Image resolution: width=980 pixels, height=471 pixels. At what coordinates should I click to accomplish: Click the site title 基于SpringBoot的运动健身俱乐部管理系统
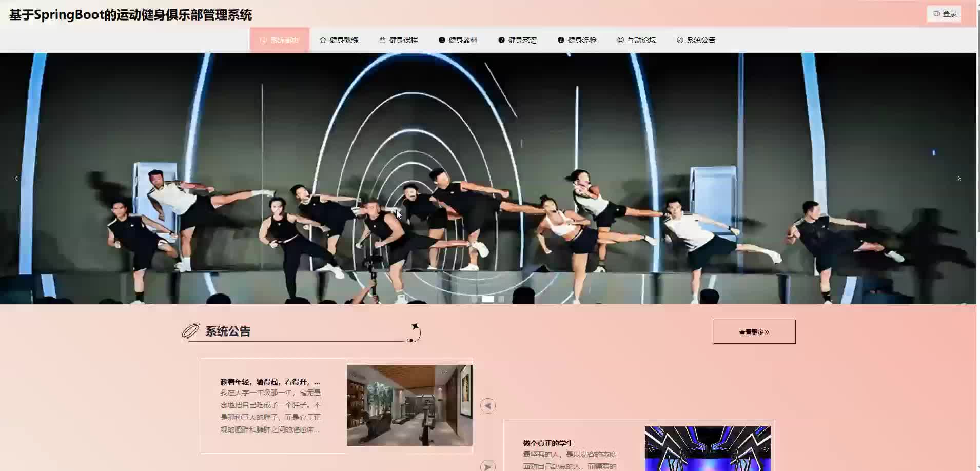click(x=131, y=15)
